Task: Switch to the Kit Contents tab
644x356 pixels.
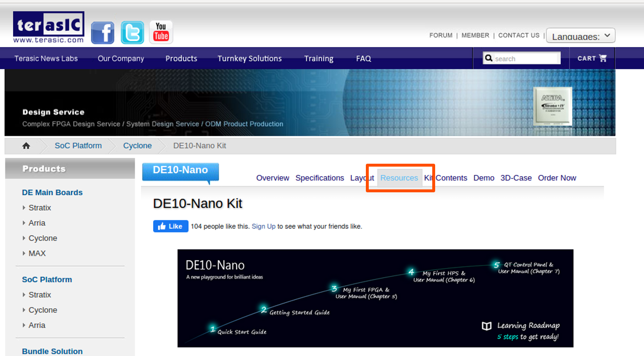Action: coord(446,178)
